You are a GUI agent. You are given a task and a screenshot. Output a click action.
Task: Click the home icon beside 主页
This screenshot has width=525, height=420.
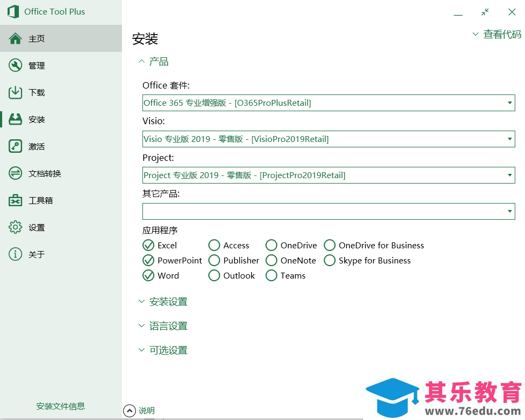(x=16, y=38)
